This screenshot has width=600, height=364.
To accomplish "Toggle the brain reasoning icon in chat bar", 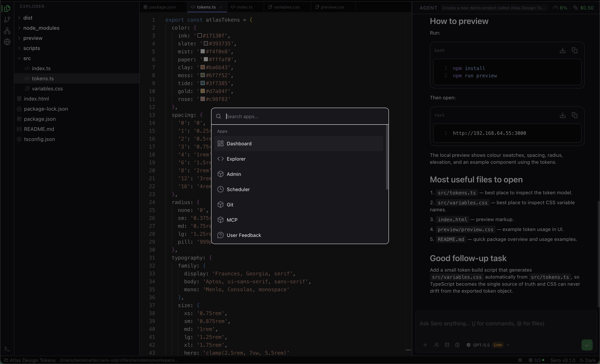I will tap(457, 345).
